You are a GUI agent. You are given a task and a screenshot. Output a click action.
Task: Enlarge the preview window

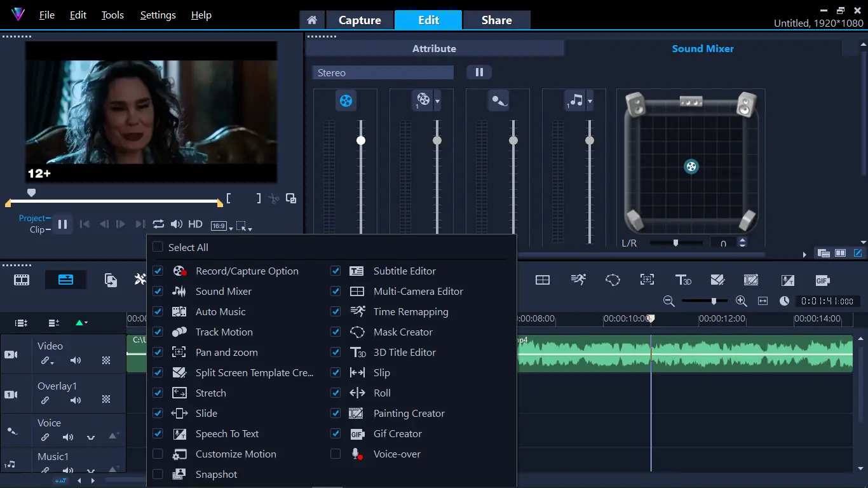(x=291, y=198)
